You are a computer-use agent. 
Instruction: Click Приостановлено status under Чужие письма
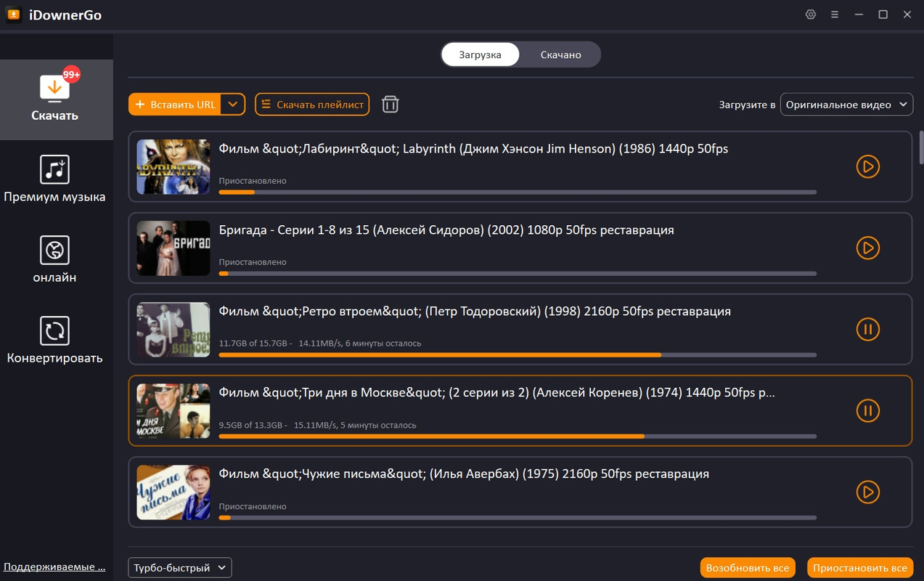tap(253, 506)
